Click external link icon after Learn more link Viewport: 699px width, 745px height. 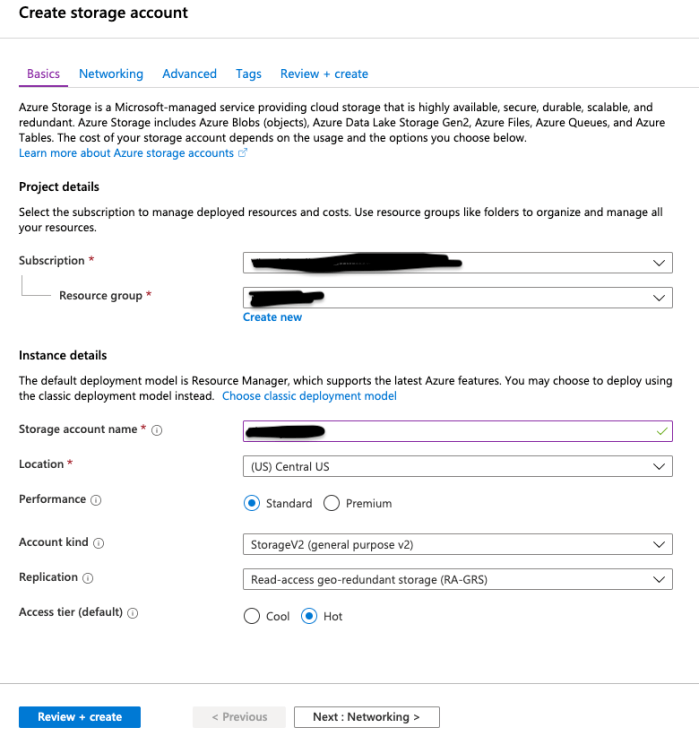[x=242, y=153]
